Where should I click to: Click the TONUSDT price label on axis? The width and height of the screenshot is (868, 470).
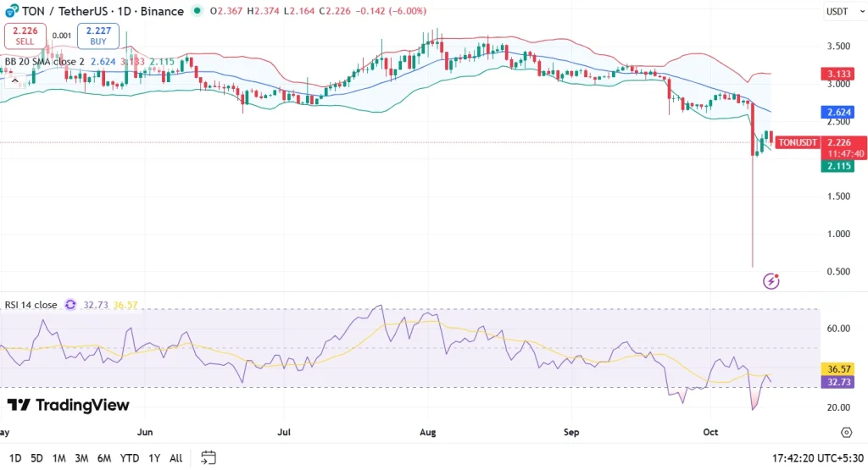[x=798, y=142]
